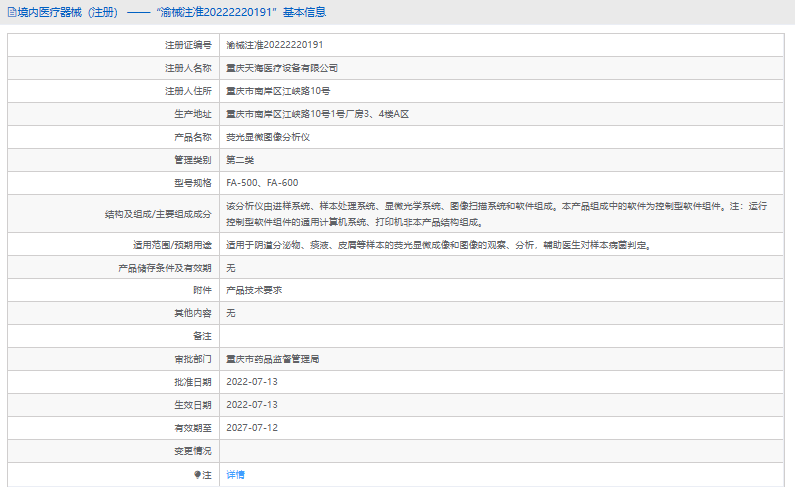The width and height of the screenshot is (795, 487).
Task: Click the 注册证编号 label cell
Action: (188, 45)
